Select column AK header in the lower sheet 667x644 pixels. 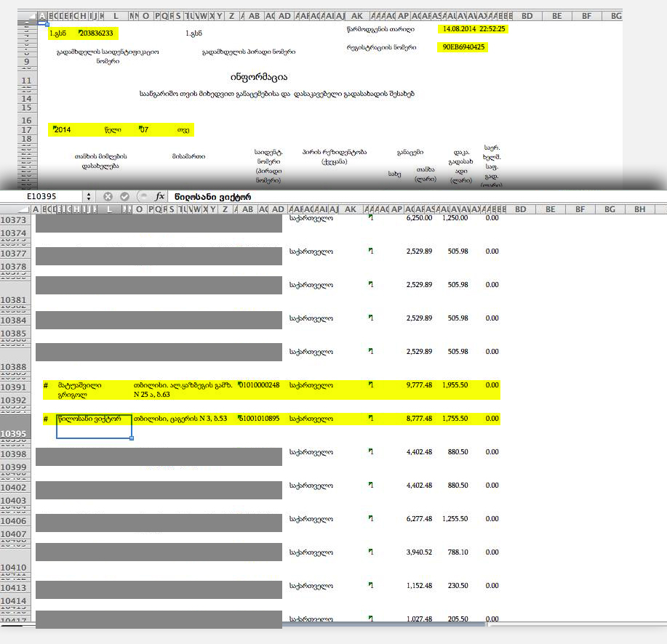tap(351, 209)
